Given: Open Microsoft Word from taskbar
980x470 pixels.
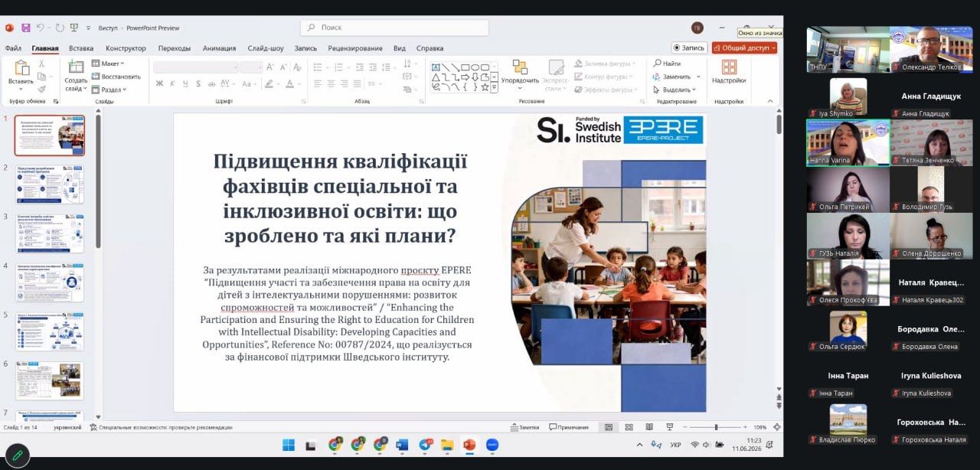Looking at the screenshot, I should (x=402, y=445).
